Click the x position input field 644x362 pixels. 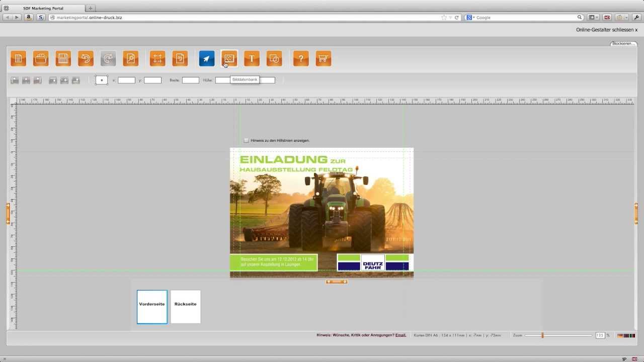pos(126,80)
